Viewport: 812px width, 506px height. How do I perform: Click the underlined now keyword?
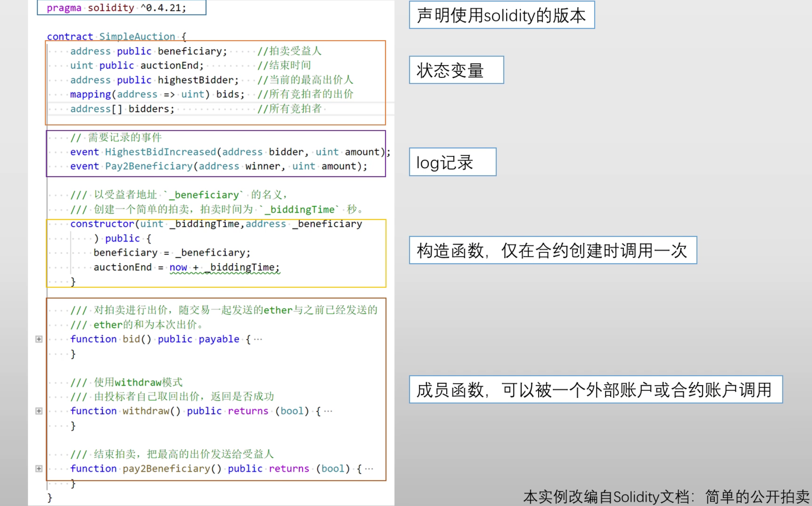pos(178,267)
